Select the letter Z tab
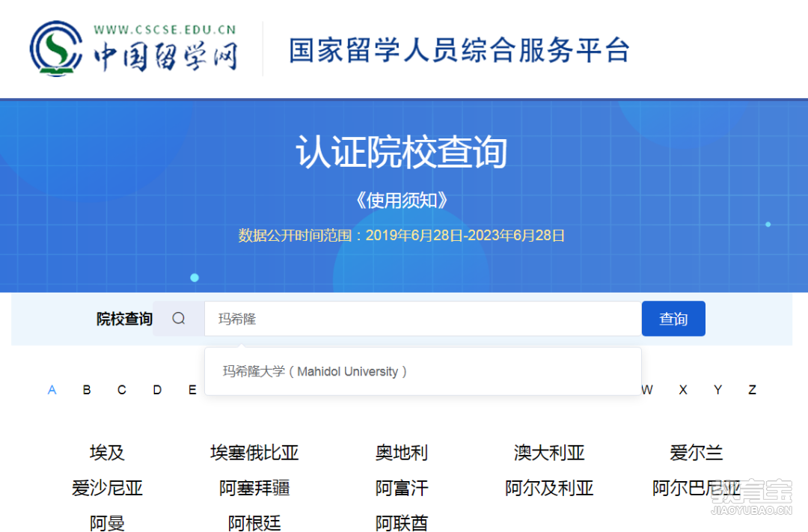This screenshot has height=532, width=808. 753,390
